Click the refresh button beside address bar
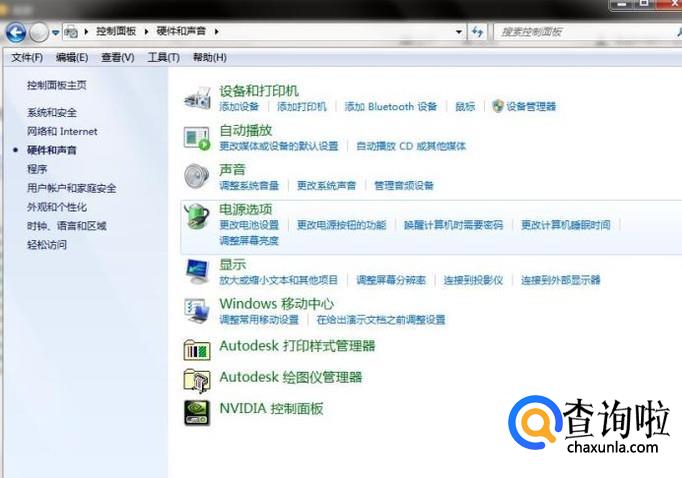Image resolution: width=682 pixels, height=478 pixels. point(478,32)
